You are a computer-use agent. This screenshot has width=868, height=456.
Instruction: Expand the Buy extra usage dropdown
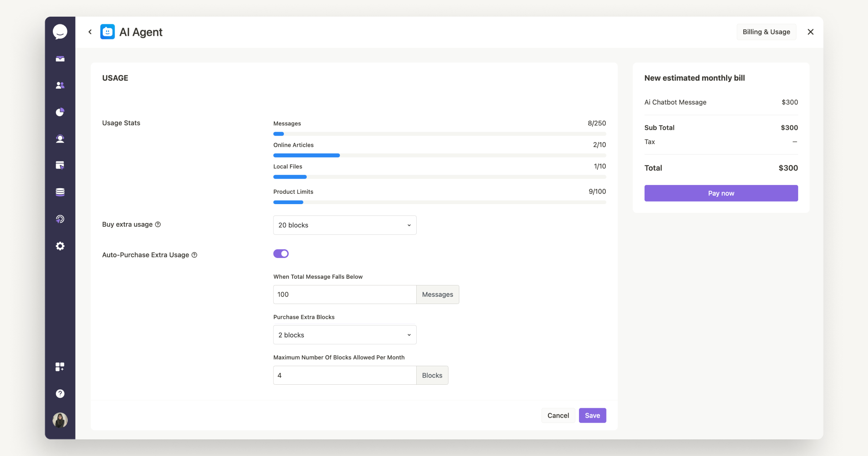pos(344,225)
